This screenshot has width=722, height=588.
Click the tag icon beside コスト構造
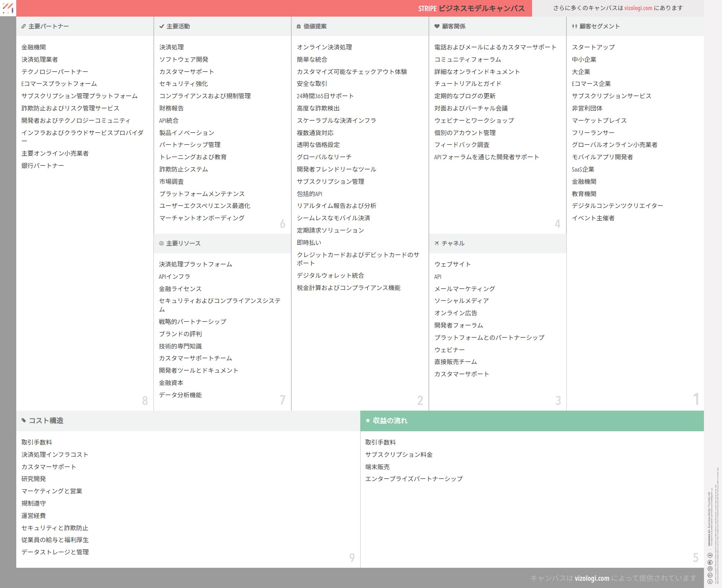pos(24,420)
